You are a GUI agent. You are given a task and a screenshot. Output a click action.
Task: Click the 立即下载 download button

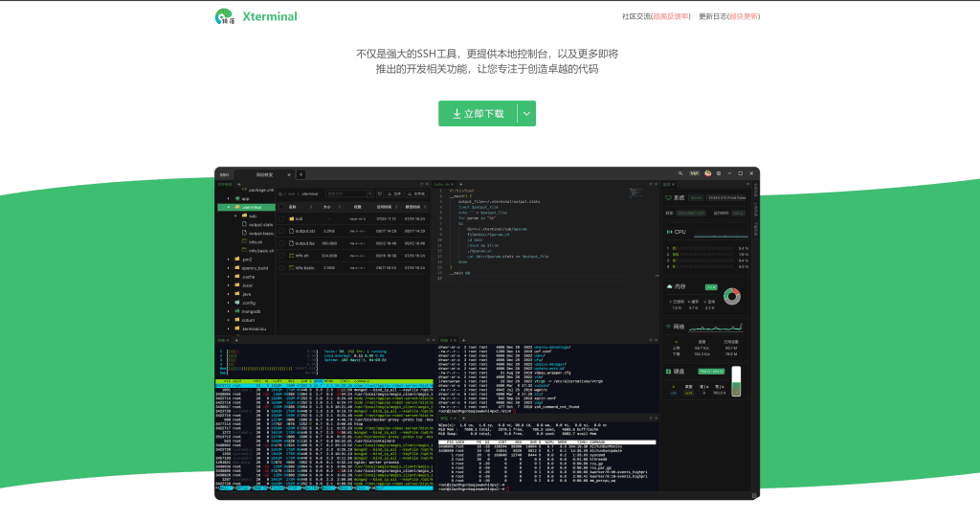[478, 113]
